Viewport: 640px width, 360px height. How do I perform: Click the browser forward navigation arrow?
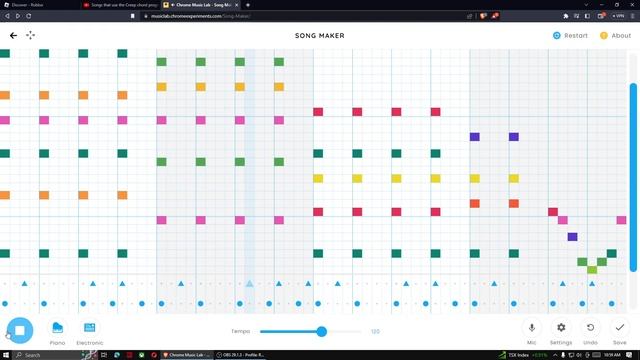[18, 16]
